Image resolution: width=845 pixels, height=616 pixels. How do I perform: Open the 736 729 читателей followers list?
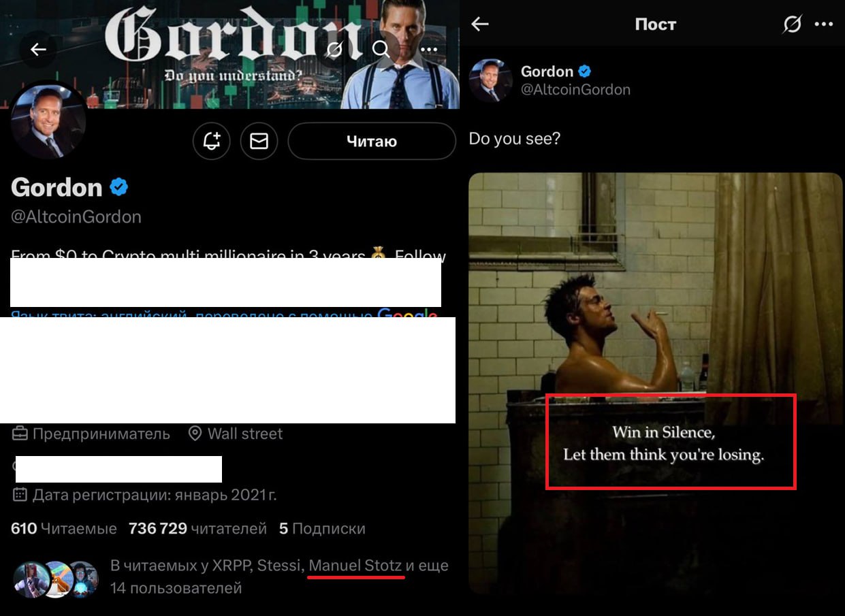pyautogui.click(x=197, y=529)
